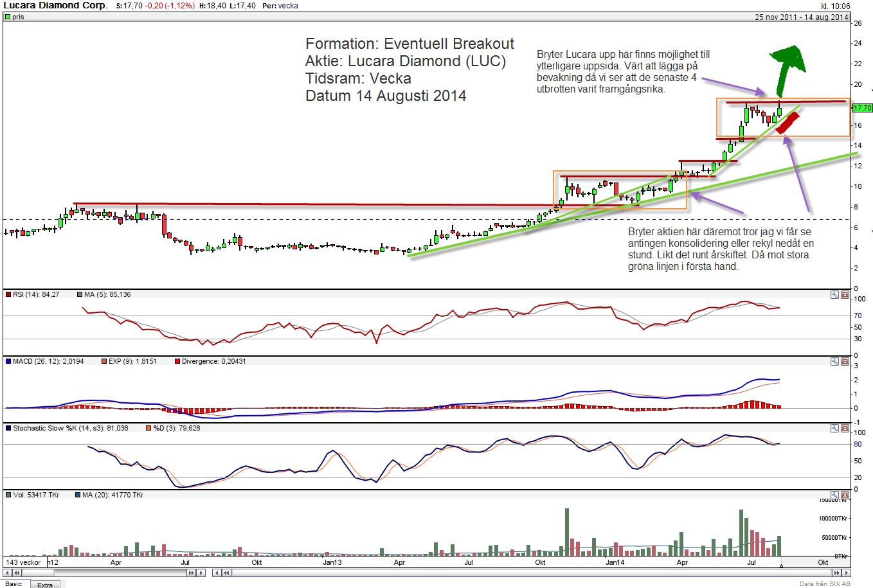Click right scrollbar's single left arrow

point(217,573)
